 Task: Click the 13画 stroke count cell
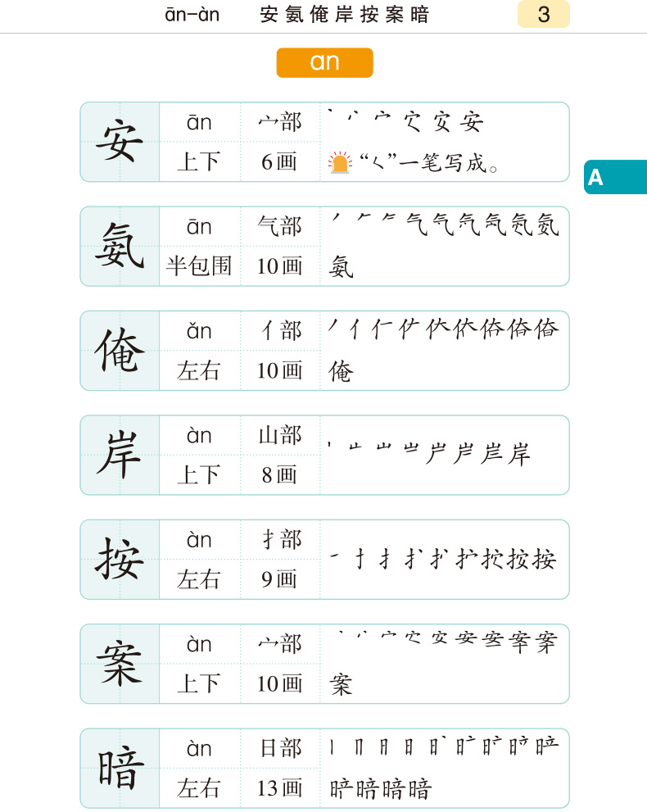pyautogui.click(x=280, y=788)
